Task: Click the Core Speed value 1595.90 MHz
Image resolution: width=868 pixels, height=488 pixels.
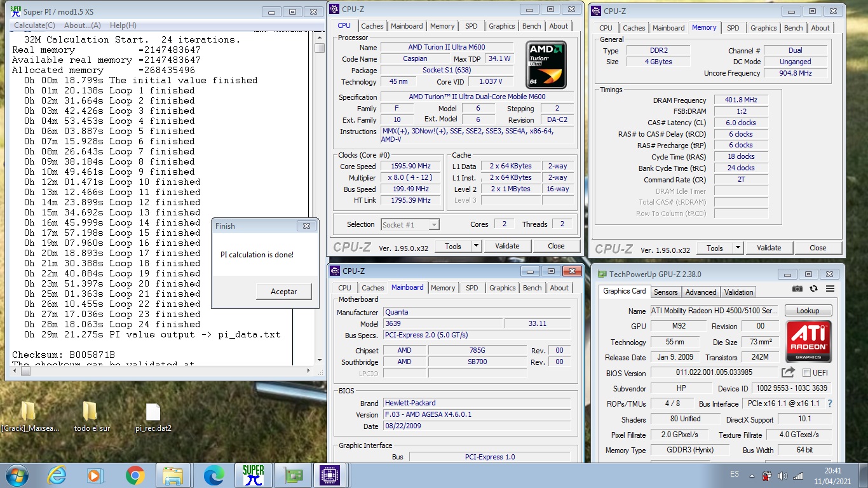Action: point(410,166)
